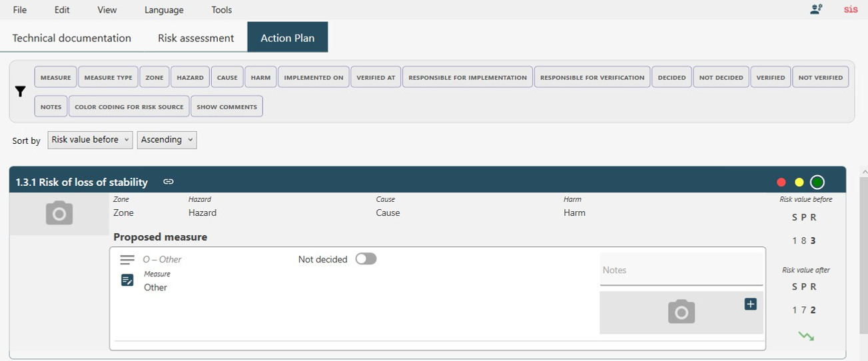Viewport: 868px width, 361px height.
Task: Toggle the DECIDED filter chip
Action: tap(671, 77)
